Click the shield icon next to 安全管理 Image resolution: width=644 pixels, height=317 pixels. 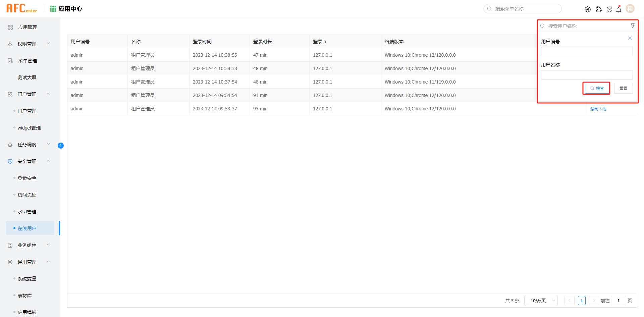coord(10,161)
